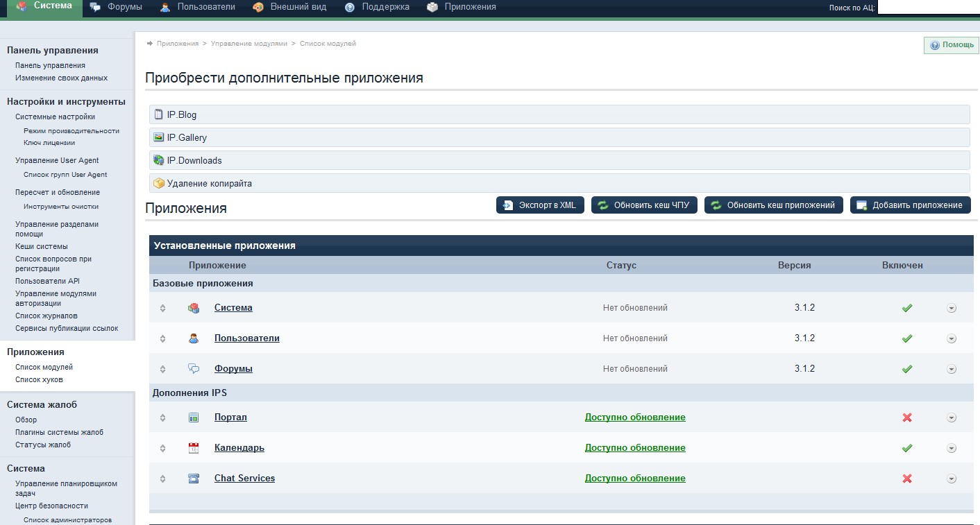This screenshot has height=525, width=980.
Task: Click reorder handle for Портал row
Action: click(162, 418)
